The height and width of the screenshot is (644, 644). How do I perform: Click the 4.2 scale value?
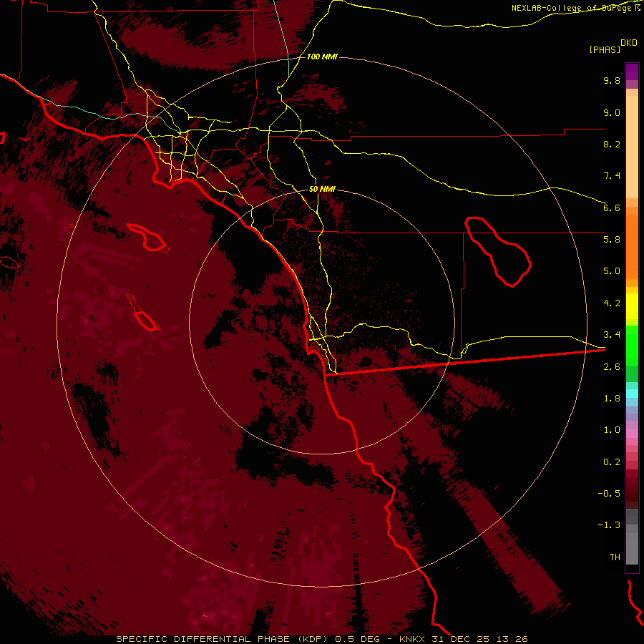coord(612,303)
